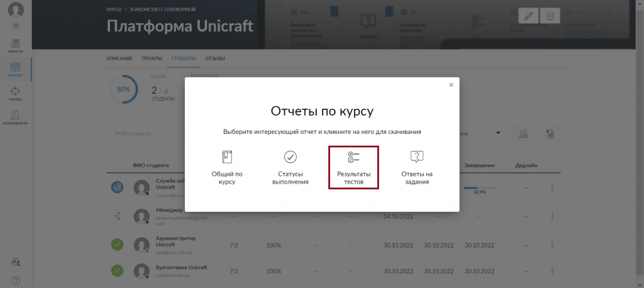The image size is (644, 288).
Task: Click the avatar of Менеджер
Action: [x=142, y=216]
